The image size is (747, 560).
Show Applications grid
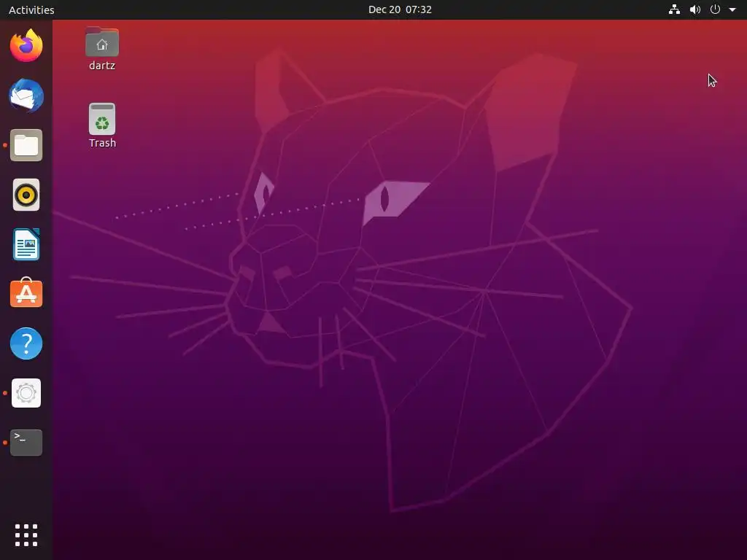pos(26,535)
